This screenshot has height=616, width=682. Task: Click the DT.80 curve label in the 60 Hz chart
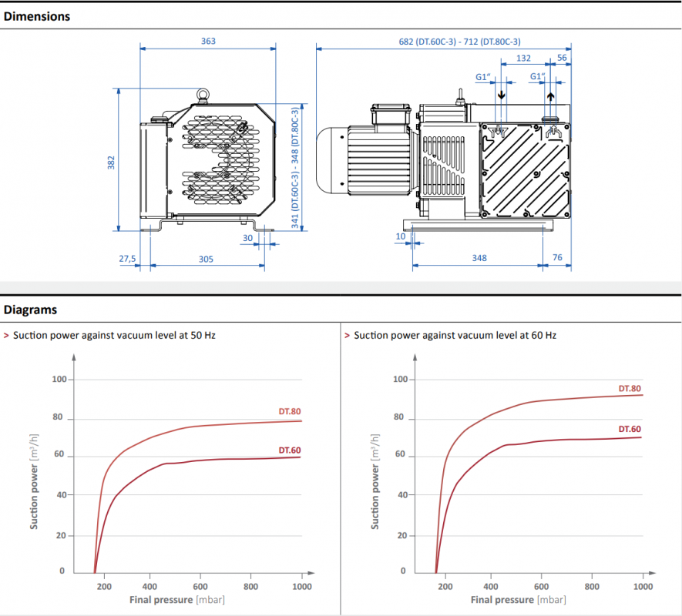coord(630,389)
